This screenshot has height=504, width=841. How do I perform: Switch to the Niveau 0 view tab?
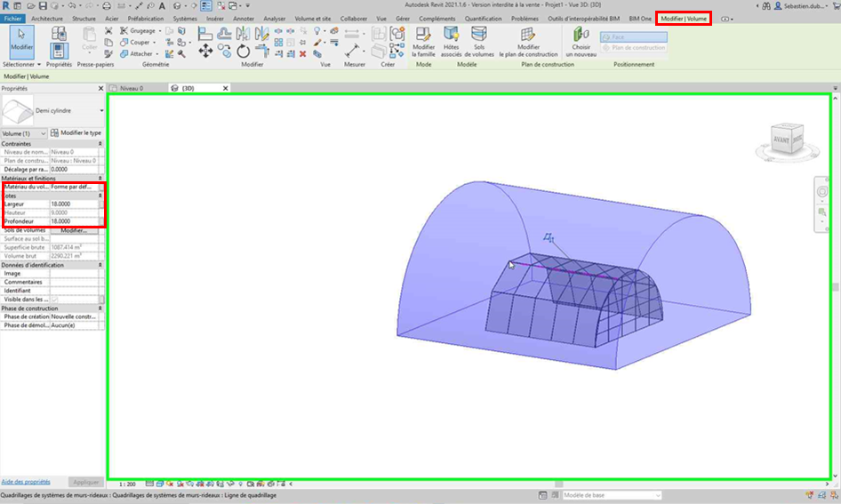coord(131,88)
